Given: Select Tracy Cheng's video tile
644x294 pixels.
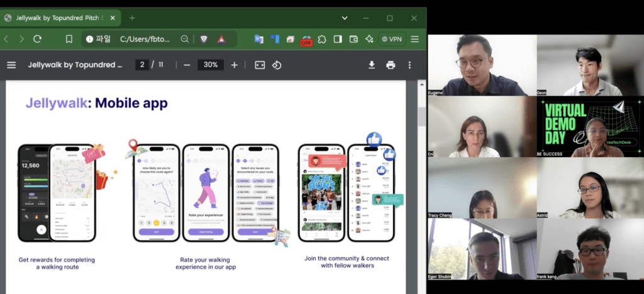Looking at the screenshot, I should (482, 188).
